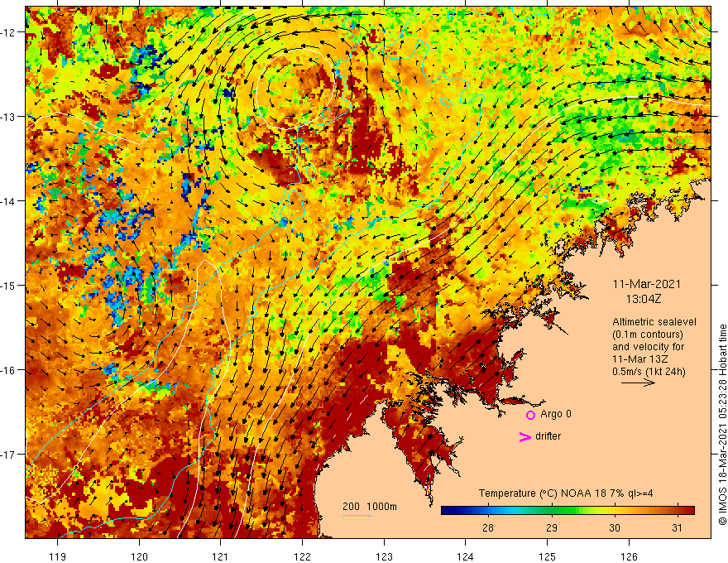
Task: Click the magenta drifter arrow symbol
Action: tap(525, 436)
